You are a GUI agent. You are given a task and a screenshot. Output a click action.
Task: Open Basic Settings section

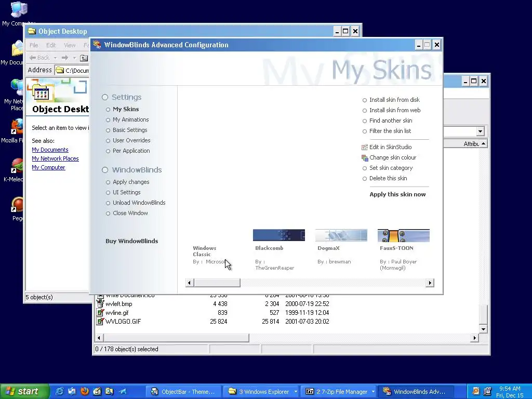130,130
